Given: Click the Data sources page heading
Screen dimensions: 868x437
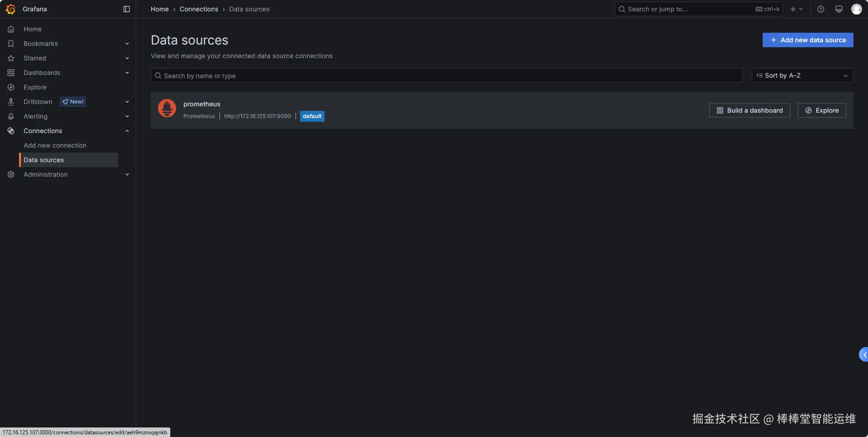Looking at the screenshot, I should click(x=190, y=40).
